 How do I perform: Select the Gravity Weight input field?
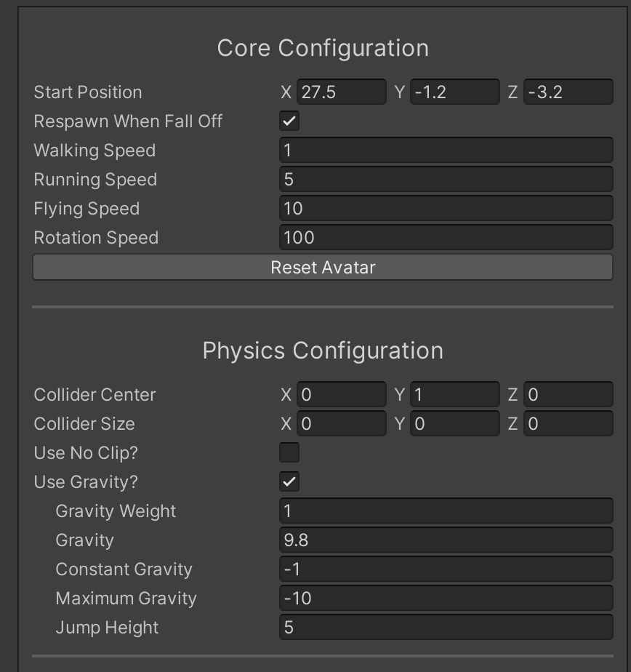(446, 511)
